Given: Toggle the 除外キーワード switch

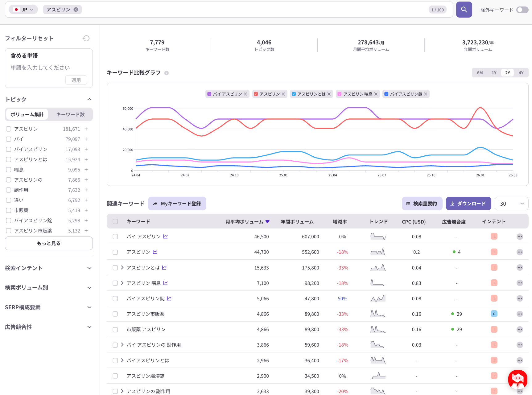Looking at the screenshot, I should pos(522,10).
